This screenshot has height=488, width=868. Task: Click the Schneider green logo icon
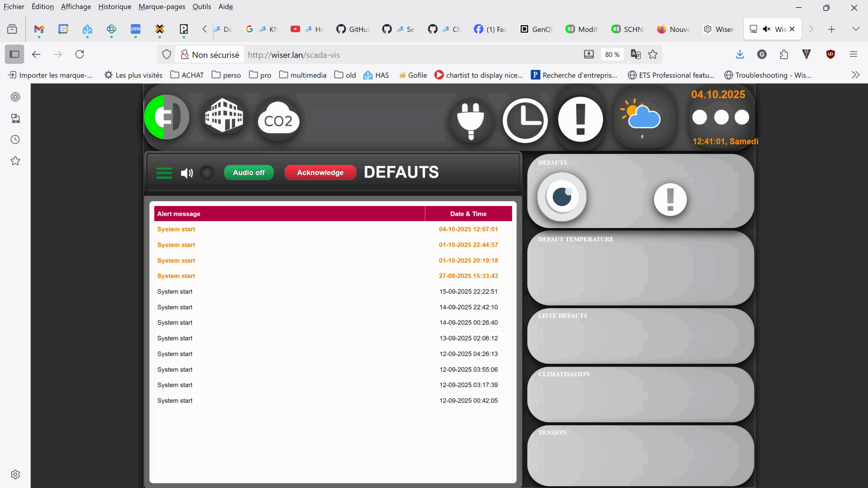pos(167,117)
